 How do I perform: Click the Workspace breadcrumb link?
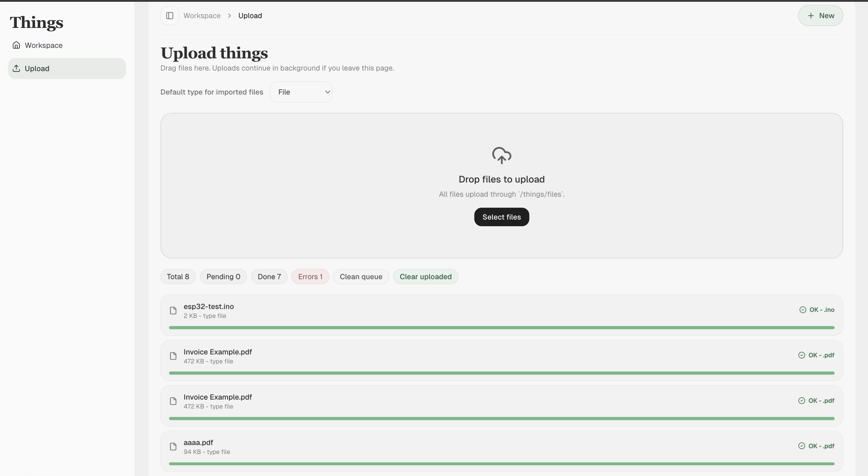tap(201, 16)
